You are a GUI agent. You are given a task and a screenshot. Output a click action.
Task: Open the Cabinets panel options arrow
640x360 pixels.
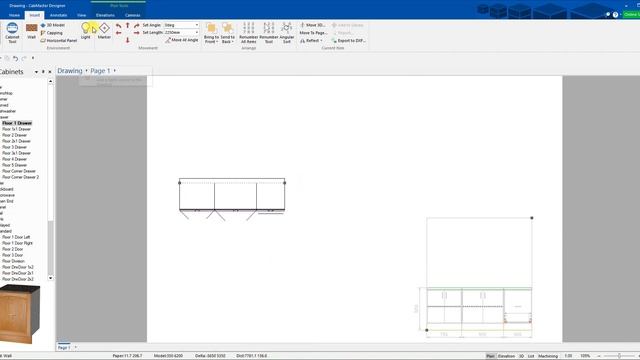tap(36, 72)
